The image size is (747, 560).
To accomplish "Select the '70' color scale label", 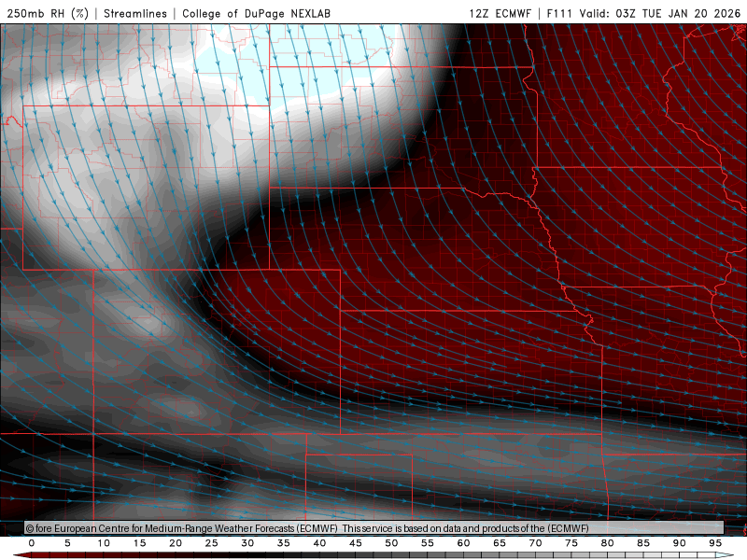I will (535, 543).
